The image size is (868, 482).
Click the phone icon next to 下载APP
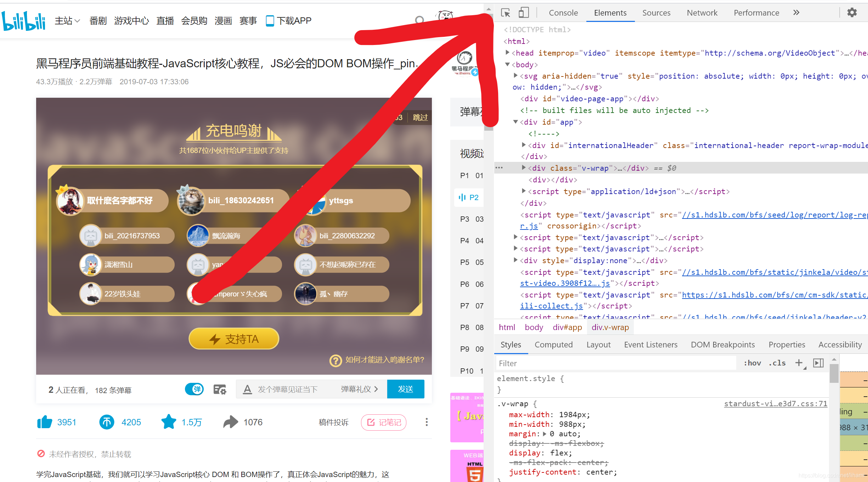click(x=270, y=21)
